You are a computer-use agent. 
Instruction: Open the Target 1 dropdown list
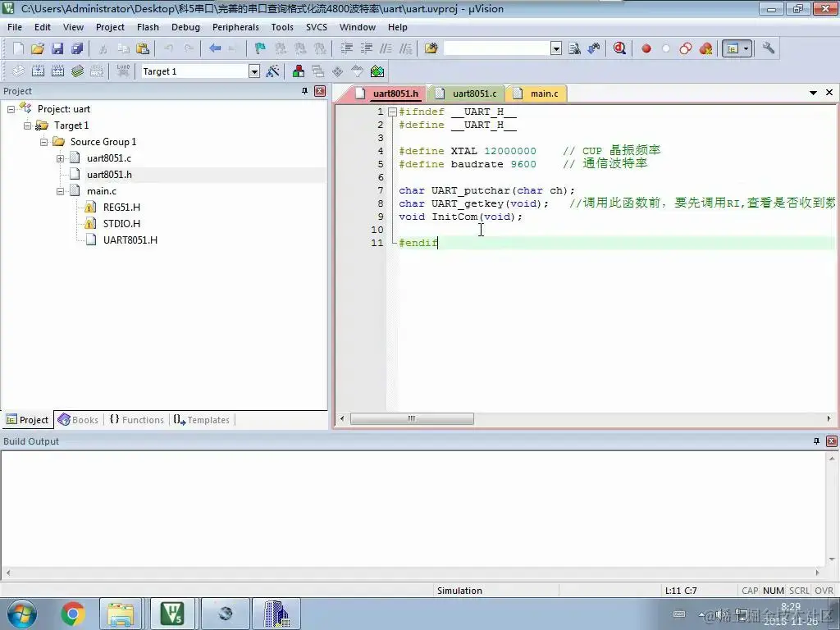[254, 71]
